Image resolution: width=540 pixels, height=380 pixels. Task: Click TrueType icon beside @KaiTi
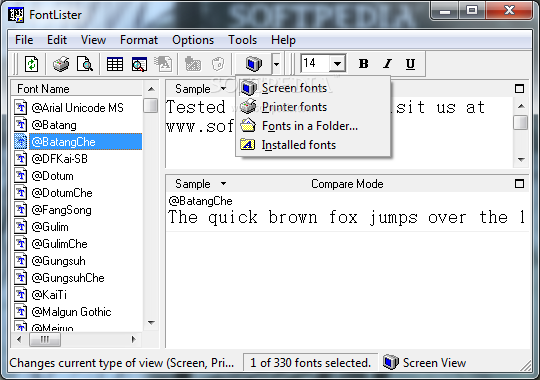click(x=21, y=295)
